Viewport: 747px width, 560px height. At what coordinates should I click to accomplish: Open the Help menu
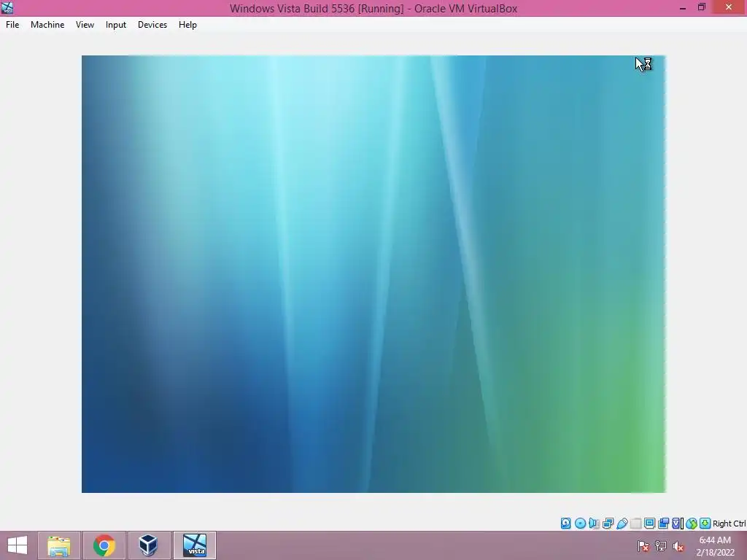(187, 25)
